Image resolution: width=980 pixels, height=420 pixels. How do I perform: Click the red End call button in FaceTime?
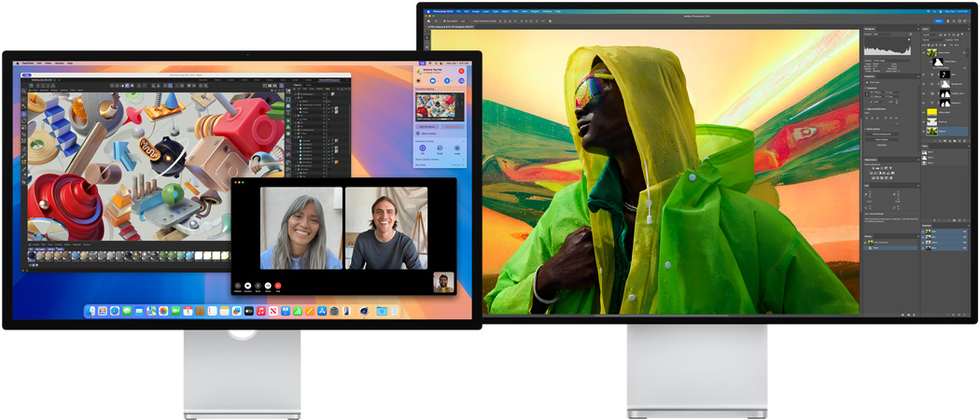pos(278,286)
